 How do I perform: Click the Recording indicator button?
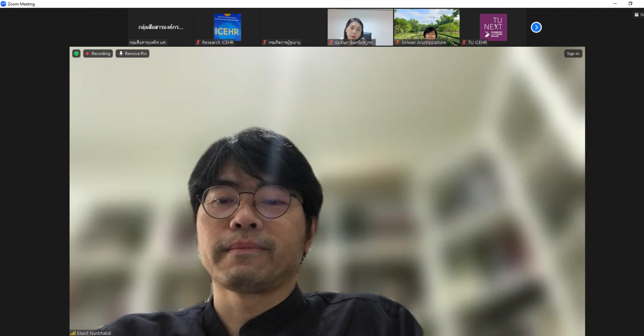98,54
